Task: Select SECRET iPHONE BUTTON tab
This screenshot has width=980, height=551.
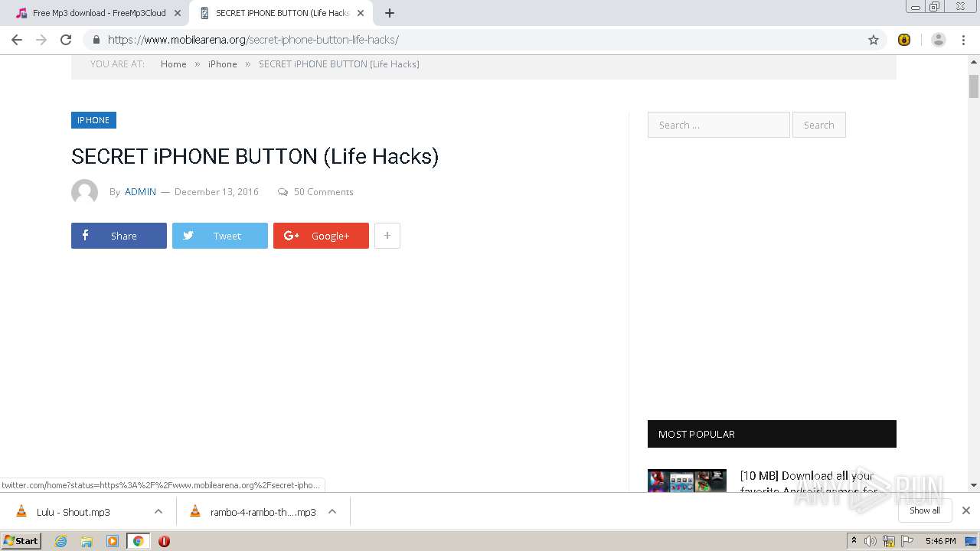Action: tap(280, 13)
